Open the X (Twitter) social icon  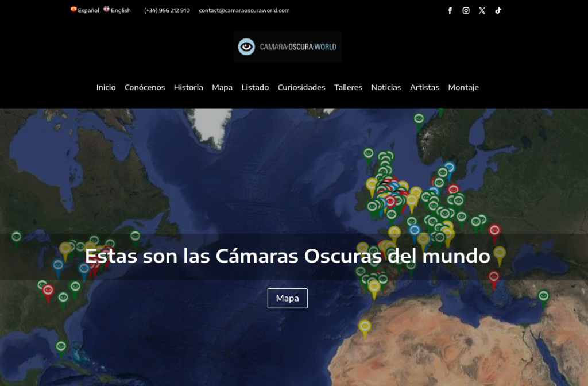pyautogui.click(x=482, y=10)
